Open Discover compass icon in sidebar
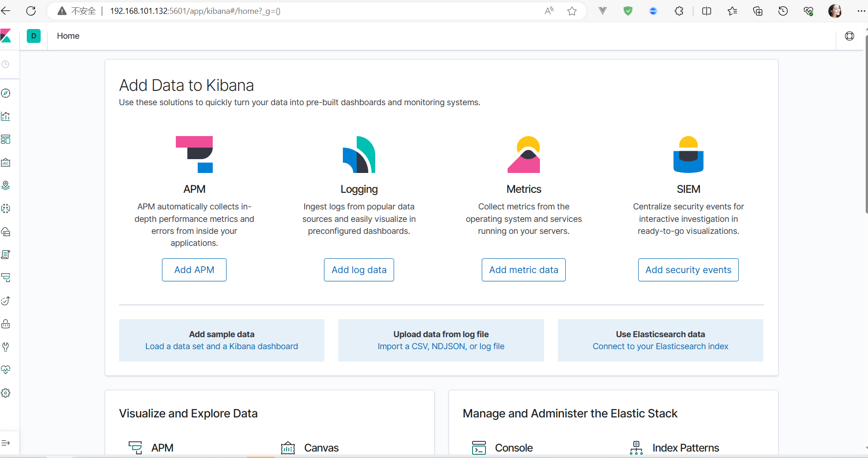This screenshot has height=458, width=868. [x=6, y=93]
